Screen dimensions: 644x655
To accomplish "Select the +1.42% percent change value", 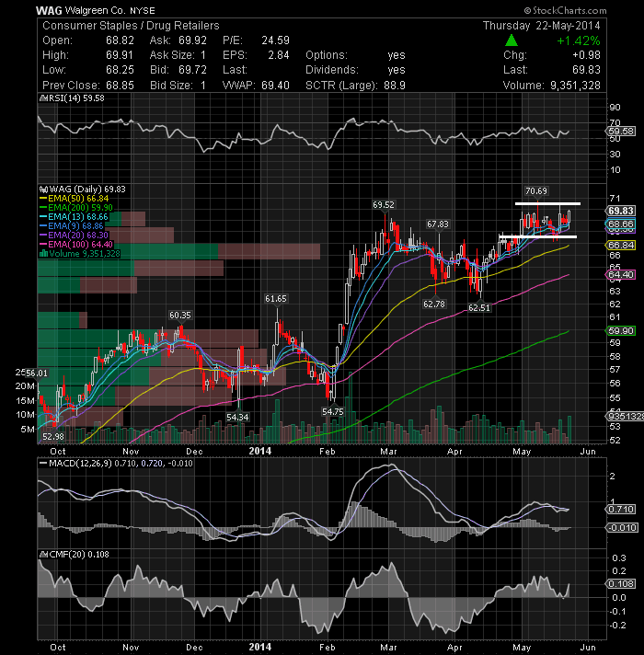I will (x=579, y=40).
